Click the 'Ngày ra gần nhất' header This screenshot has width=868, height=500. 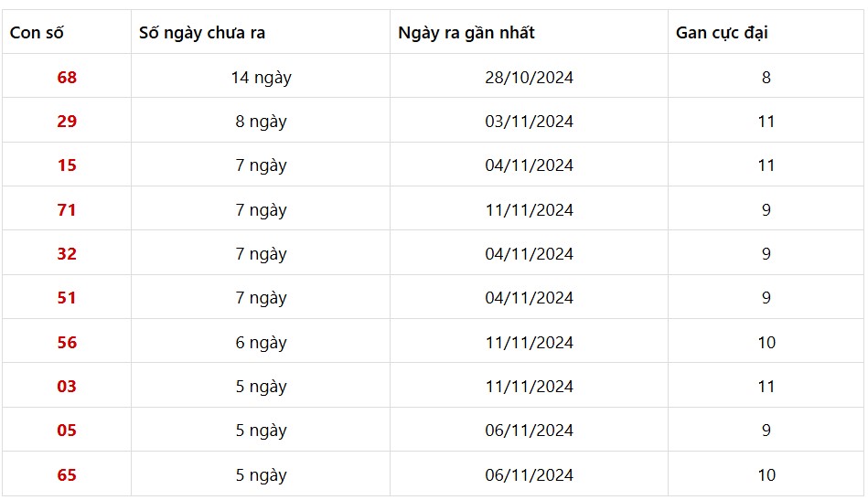click(x=466, y=33)
